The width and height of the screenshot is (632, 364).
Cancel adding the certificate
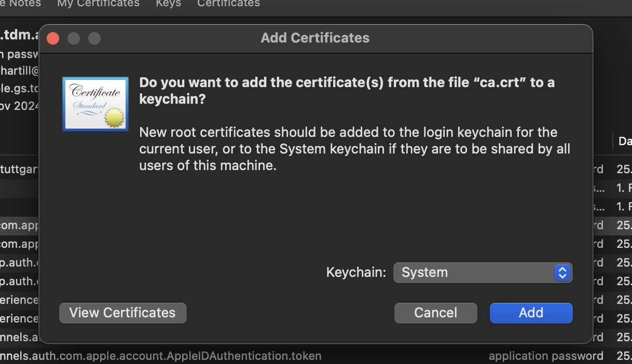point(435,313)
